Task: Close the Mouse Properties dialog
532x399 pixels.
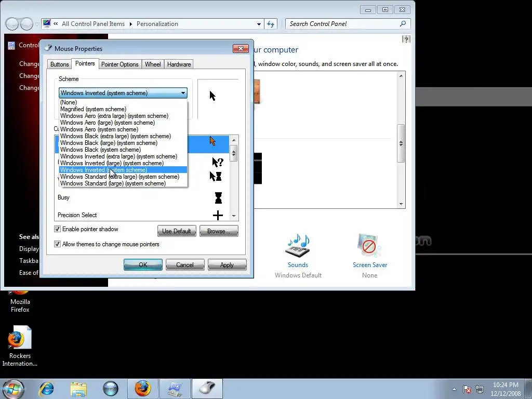Action: 241,48
